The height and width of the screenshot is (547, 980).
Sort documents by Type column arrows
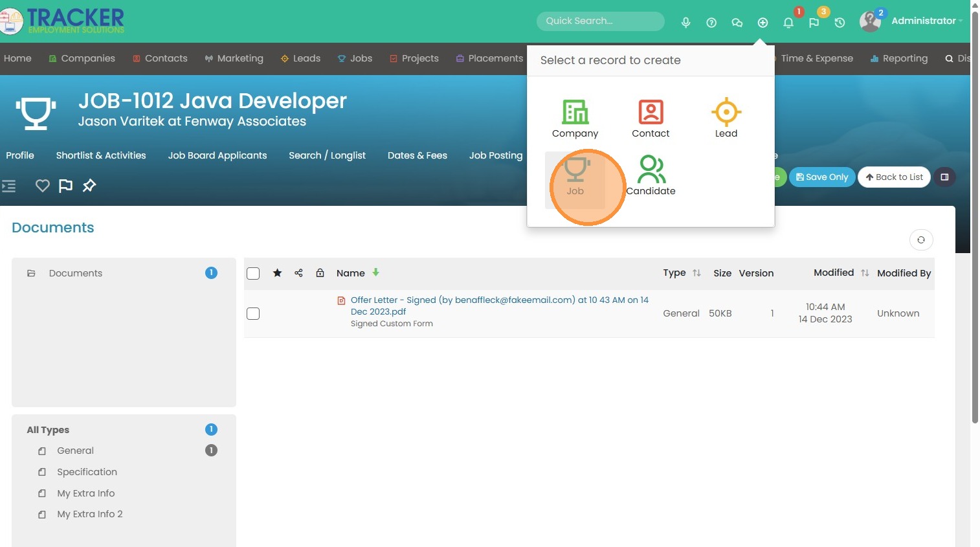(696, 273)
